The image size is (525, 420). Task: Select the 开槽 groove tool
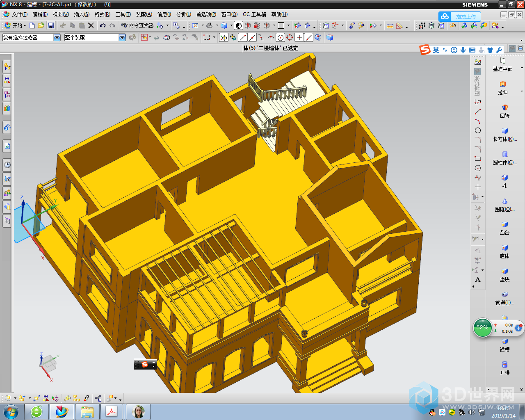click(504, 369)
